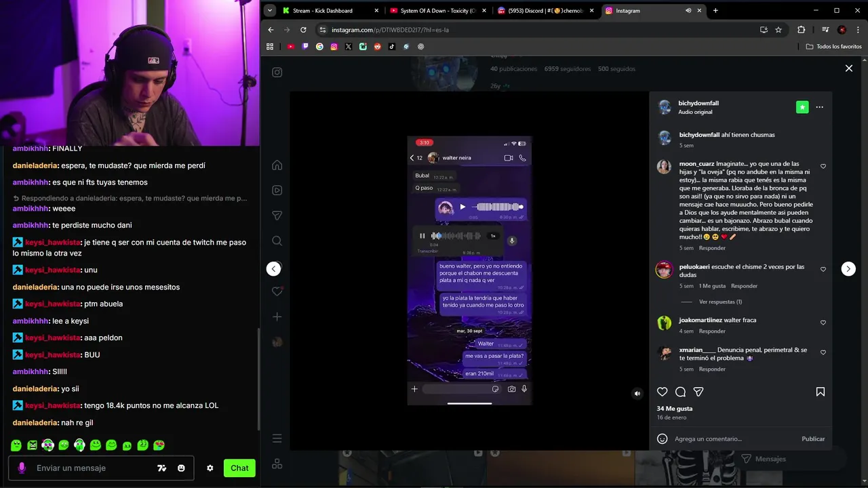Viewport: 868px width, 488px height.
Task: Open notifications heart icon in sidebar
Action: coord(277,291)
